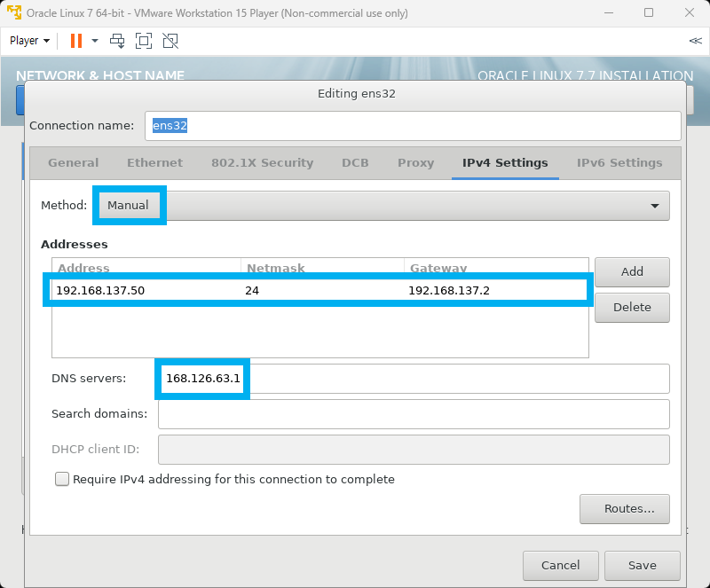Click the VMware Workstation icon in the title bar
Viewport: 710px width, 588px height.
[14, 12]
